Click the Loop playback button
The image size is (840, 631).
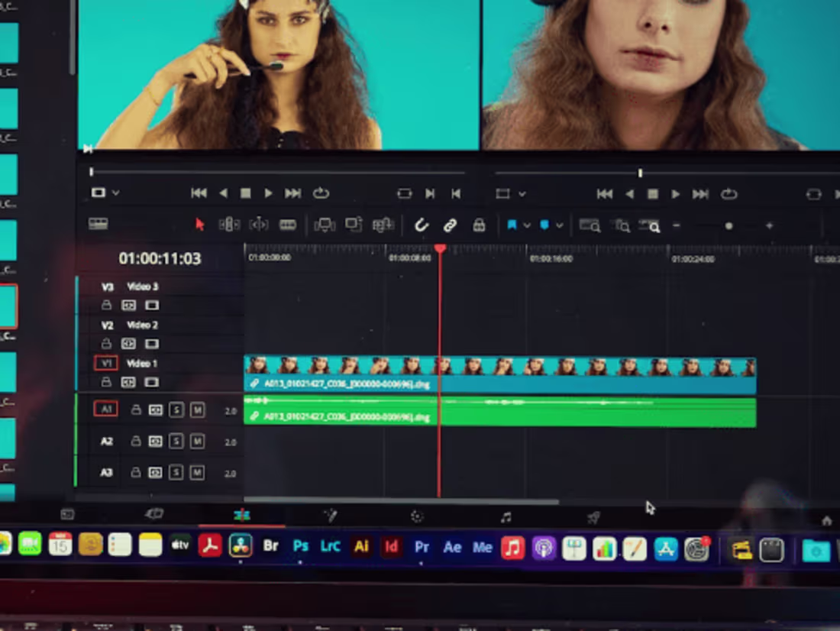tap(321, 193)
